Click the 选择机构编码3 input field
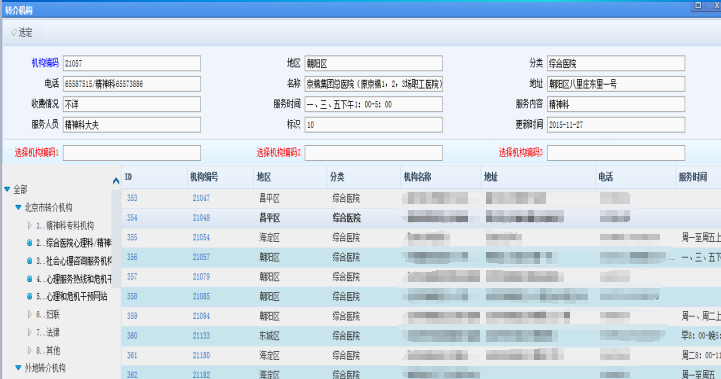Screen dimensions: 721x379 [616, 153]
